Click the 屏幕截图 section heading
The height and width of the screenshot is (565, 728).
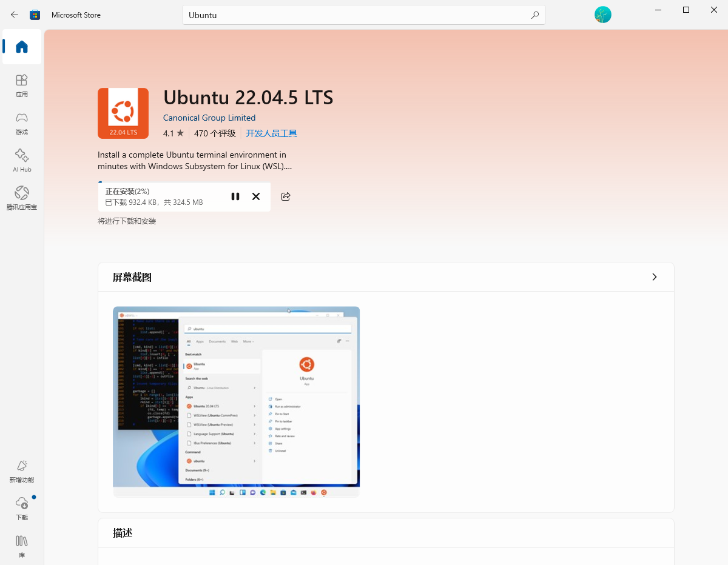[x=132, y=277]
